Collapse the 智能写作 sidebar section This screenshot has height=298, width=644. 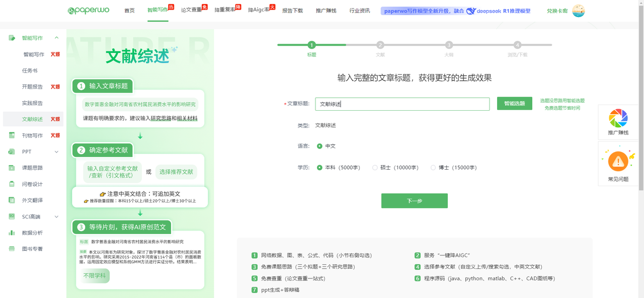pos(56,38)
